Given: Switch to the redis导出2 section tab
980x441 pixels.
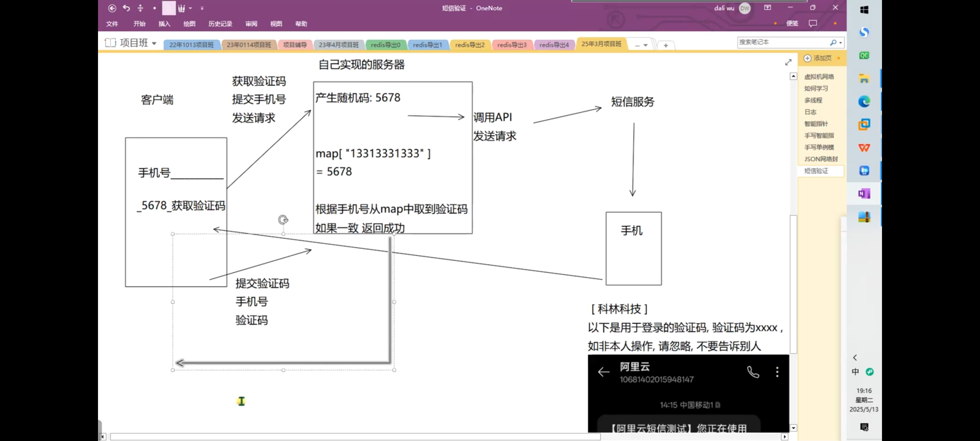Looking at the screenshot, I should pyautogui.click(x=470, y=45).
